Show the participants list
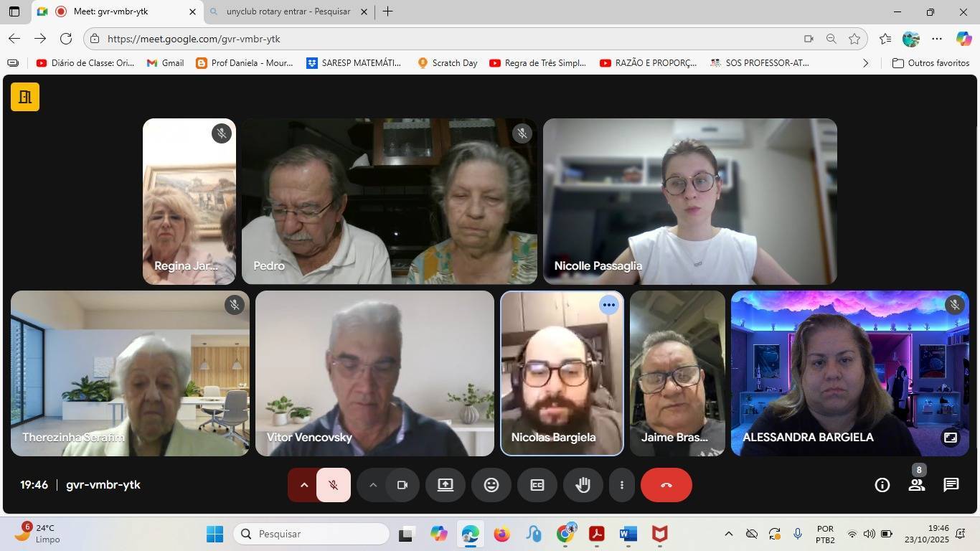The image size is (980, 551). [916, 485]
